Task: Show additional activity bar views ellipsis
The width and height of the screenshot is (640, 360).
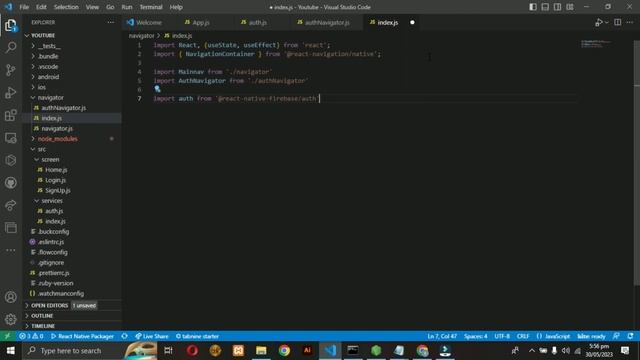Action: click(x=11, y=250)
